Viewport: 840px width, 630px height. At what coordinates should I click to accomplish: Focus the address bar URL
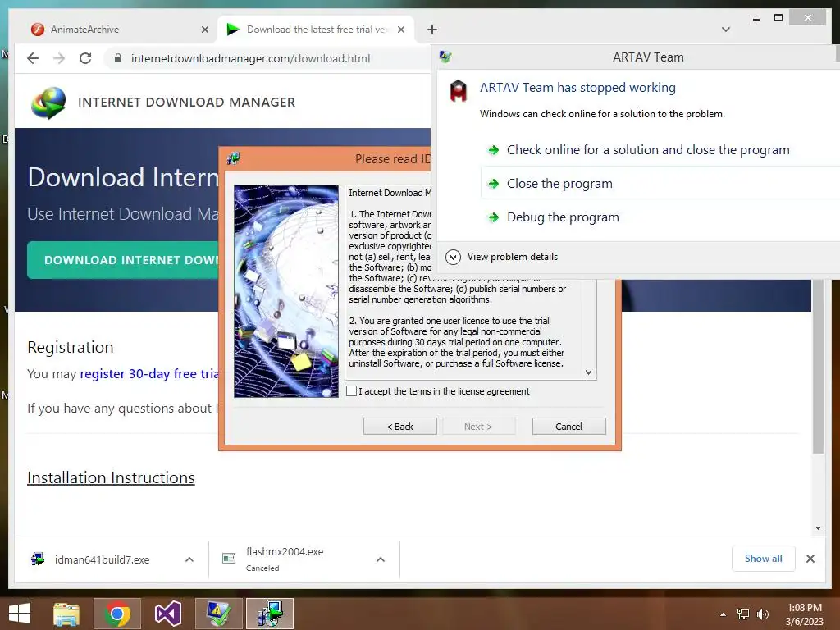tap(250, 58)
